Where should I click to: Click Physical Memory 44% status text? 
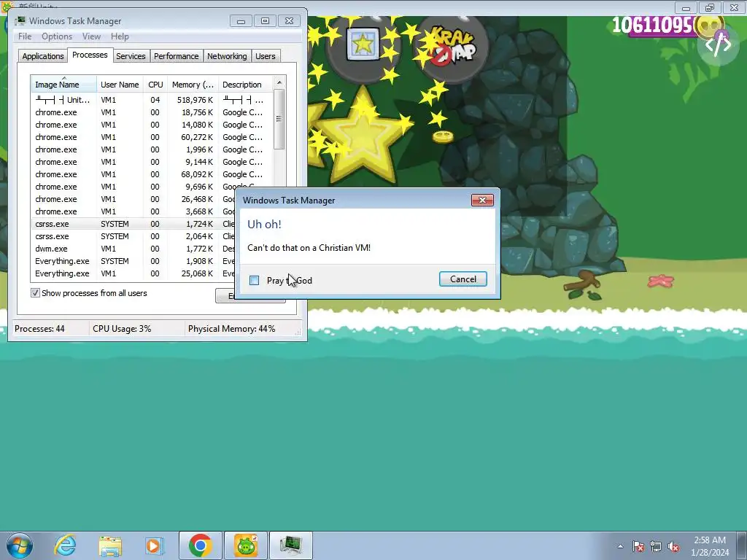point(231,329)
